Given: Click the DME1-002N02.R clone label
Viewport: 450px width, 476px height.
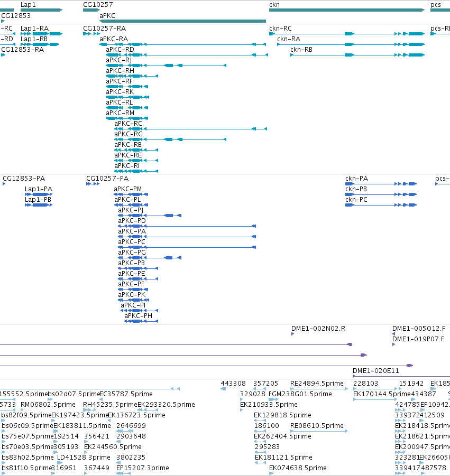Looking at the screenshot, I should coord(318,329).
